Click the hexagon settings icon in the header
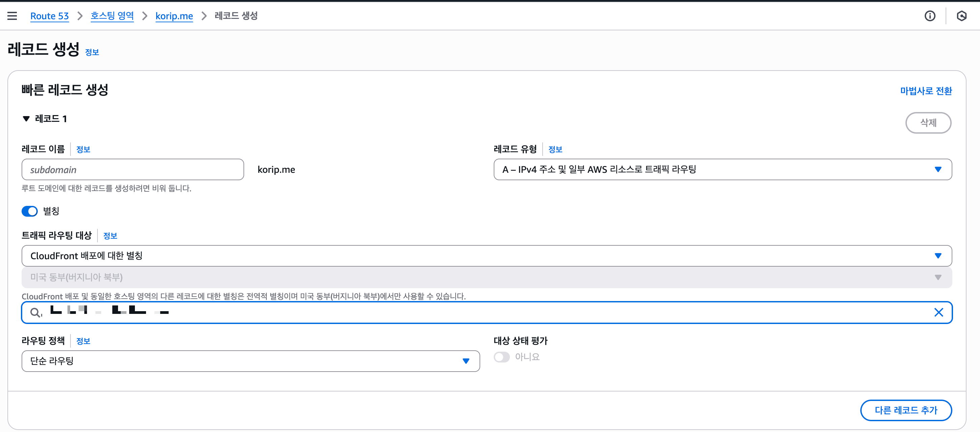This screenshot has width=980, height=432. point(961,16)
